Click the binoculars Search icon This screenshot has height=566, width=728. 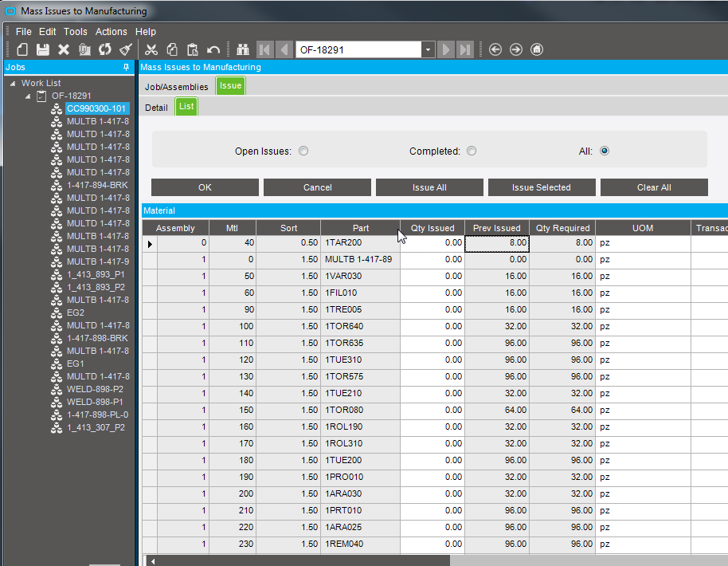pos(243,49)
